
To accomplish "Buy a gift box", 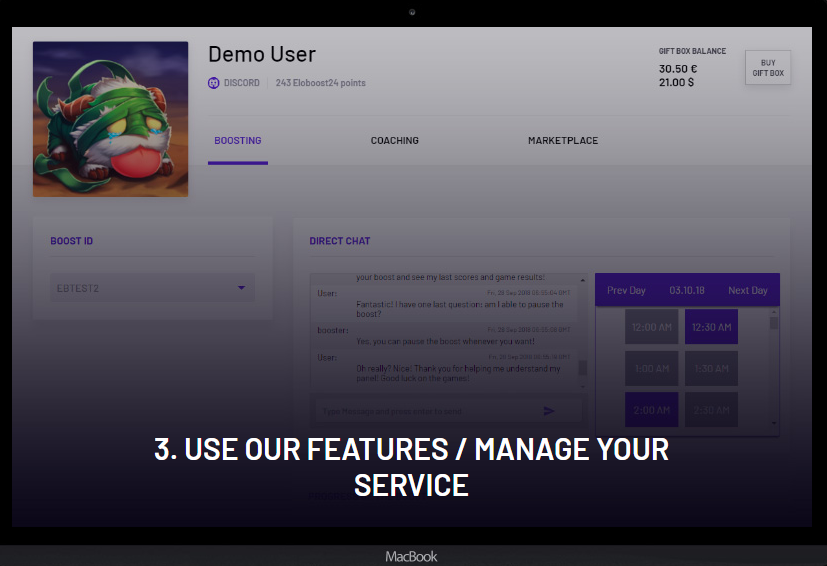I will (768, 68).
